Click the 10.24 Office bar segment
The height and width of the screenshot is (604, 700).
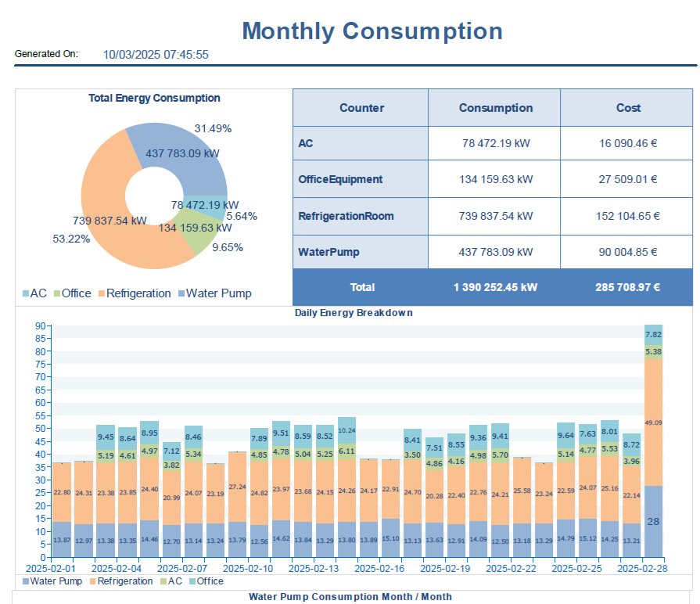[346, 430]
